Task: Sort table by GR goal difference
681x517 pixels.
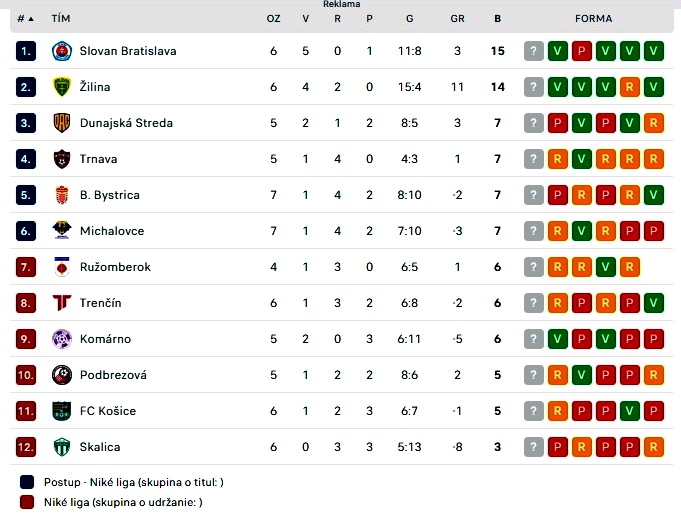Action: click(x=457, y=19)
